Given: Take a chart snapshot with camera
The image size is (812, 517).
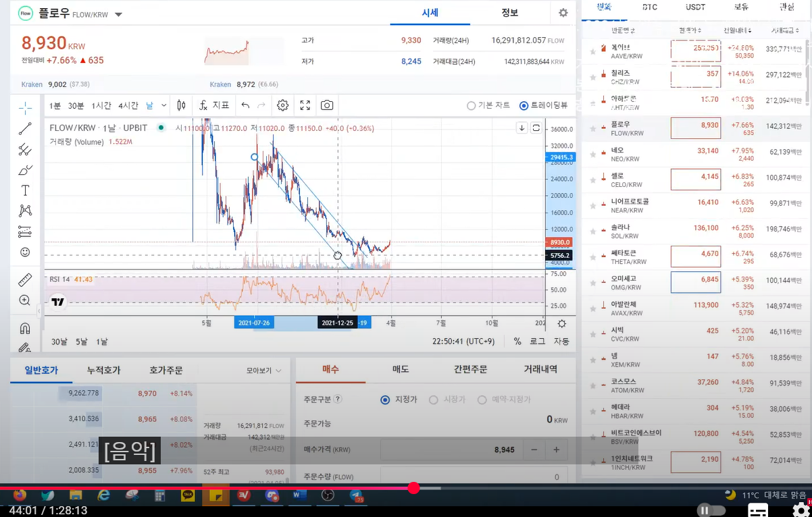Looking at the screenshot, I should coord(327,105).
